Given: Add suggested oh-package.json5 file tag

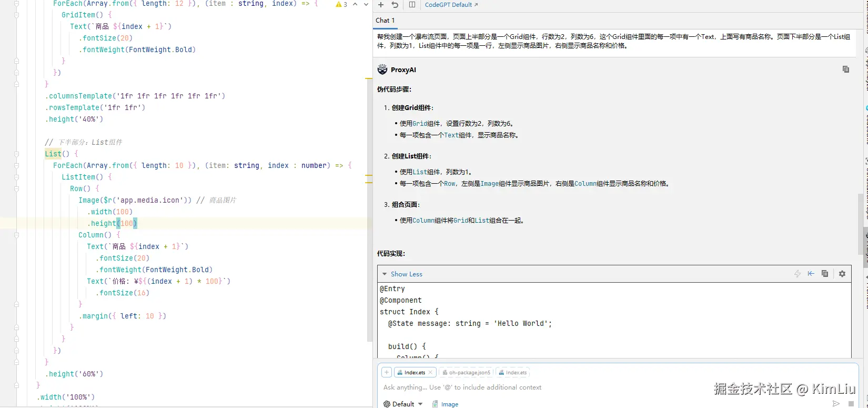Looking at the screenshot, I should pos(466,372).
